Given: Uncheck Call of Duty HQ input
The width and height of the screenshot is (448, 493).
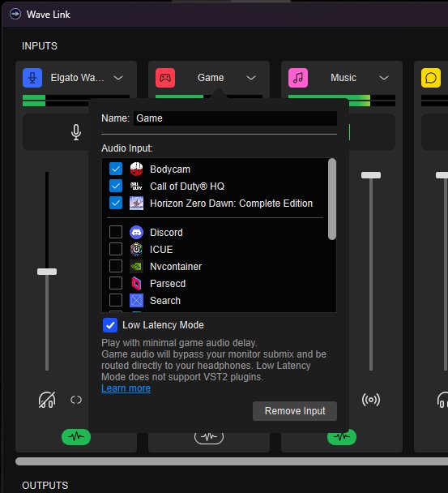Looking at the screenshot, I should click(116, 186).
